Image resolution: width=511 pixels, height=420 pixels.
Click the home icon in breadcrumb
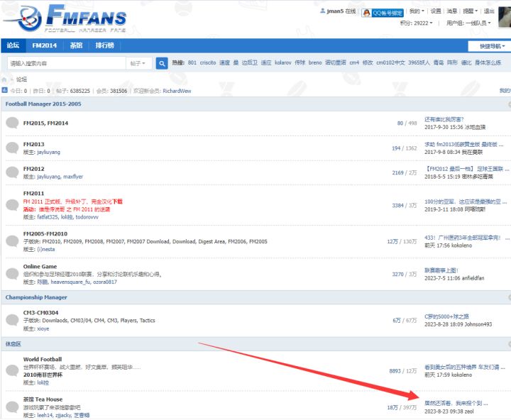pyautogui.click(x=4, y=79)
